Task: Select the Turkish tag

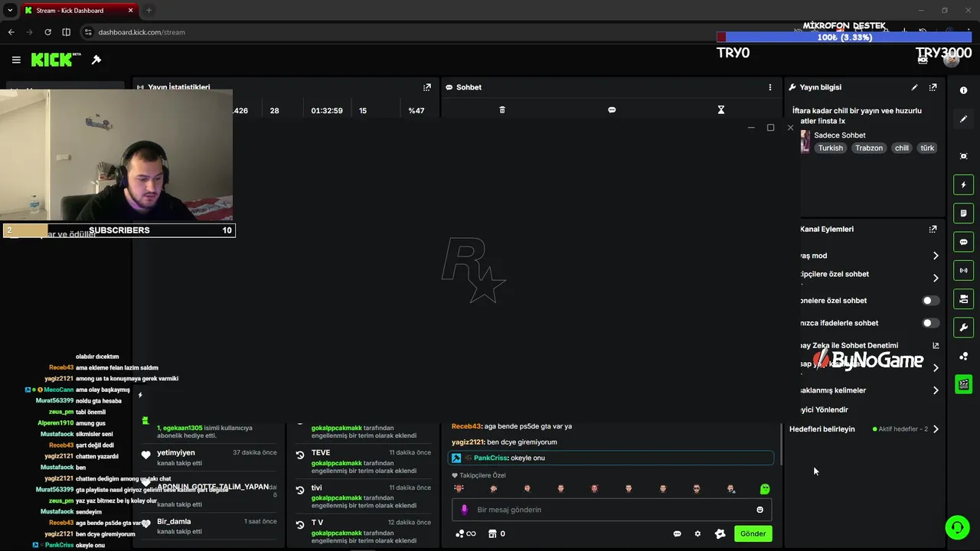Action: click(x=830, y=148)
